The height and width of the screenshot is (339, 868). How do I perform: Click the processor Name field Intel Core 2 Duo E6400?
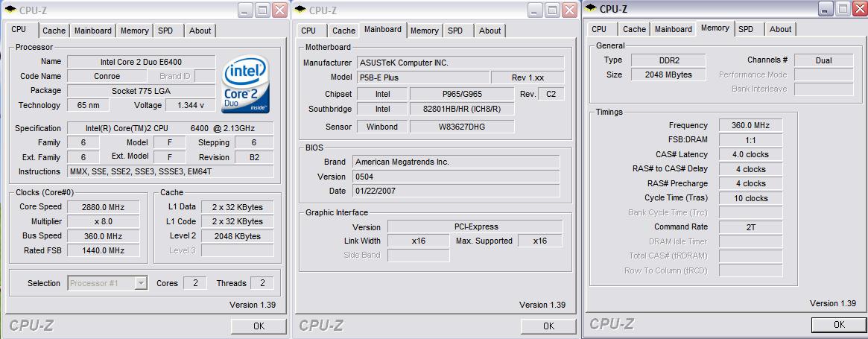click(x=141, y=62)
